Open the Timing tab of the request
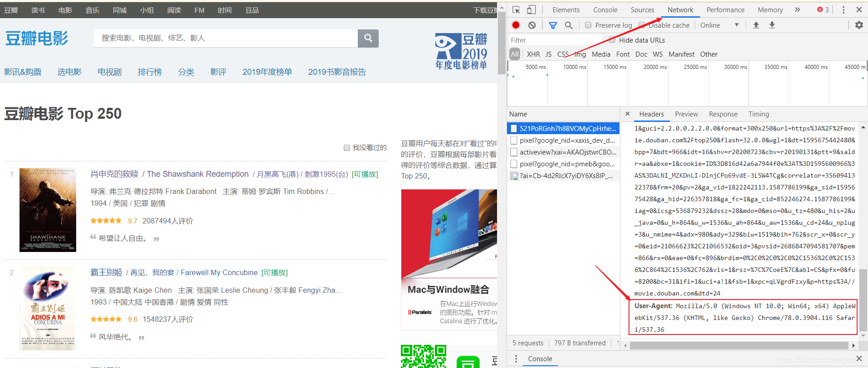Image resolution: width=868 pixels, height=368 pixels. 759,114
